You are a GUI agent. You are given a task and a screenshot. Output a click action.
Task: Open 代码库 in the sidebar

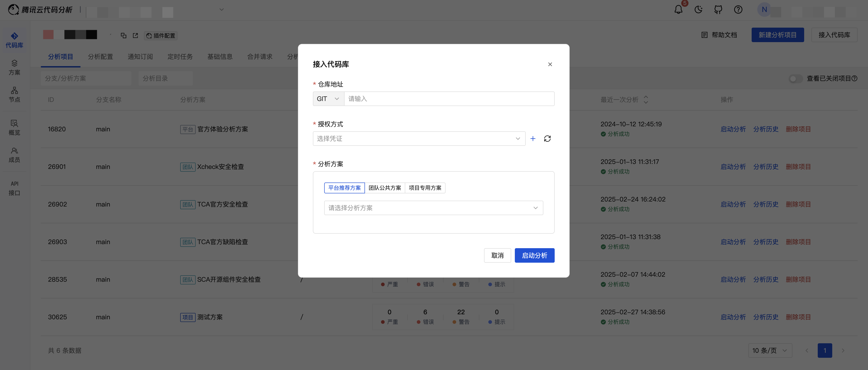(14, 40)
